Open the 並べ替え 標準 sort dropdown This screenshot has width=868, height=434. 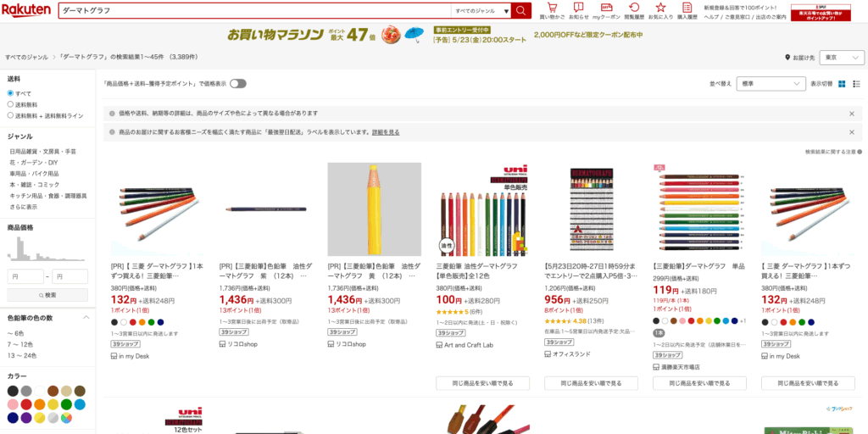coord(771,84)
